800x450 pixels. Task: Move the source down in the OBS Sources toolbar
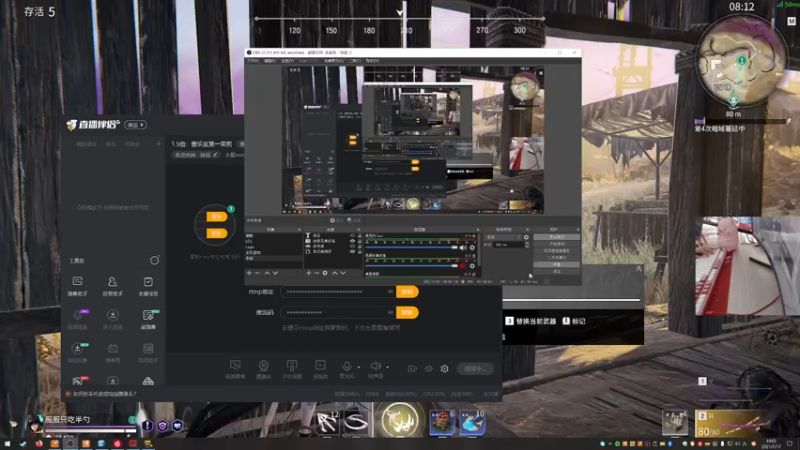(x=343, y=273)
